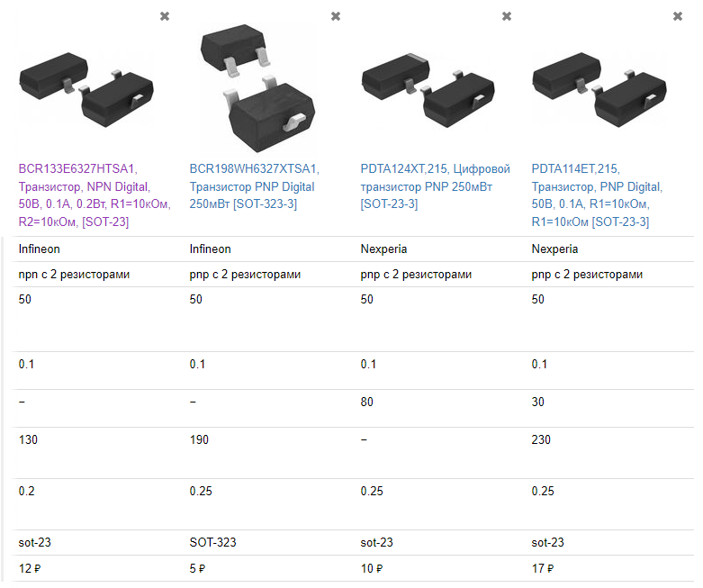Screen dimensions: 703x588
Task: Go to the PDTA114ET,215 product page link
Action: (596, 194)
